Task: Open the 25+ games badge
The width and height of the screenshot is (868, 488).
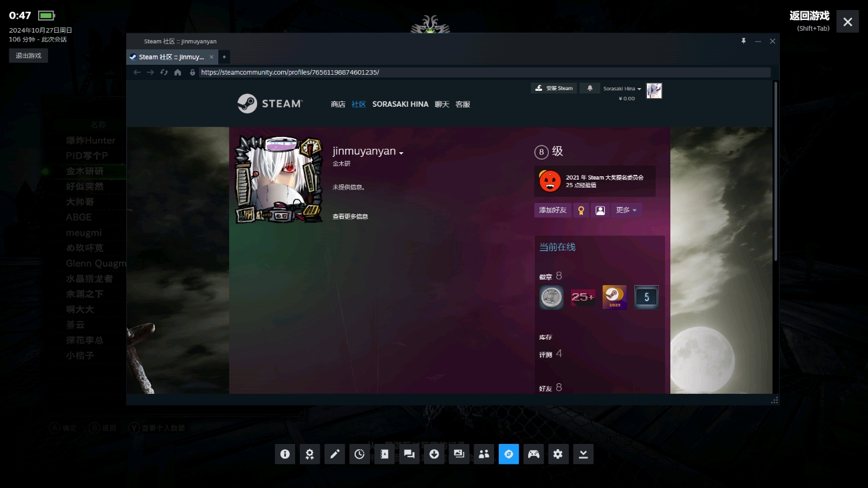Action: click(583, 297)
